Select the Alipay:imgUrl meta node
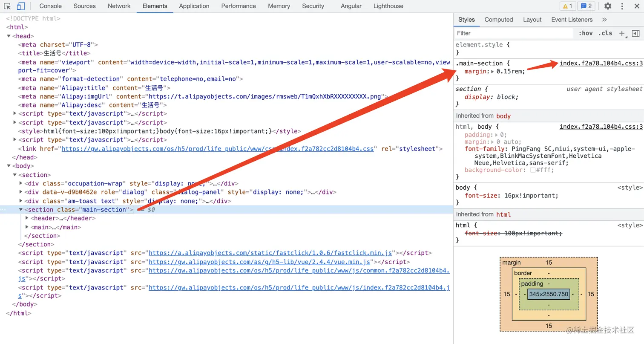 coord(203,97)
